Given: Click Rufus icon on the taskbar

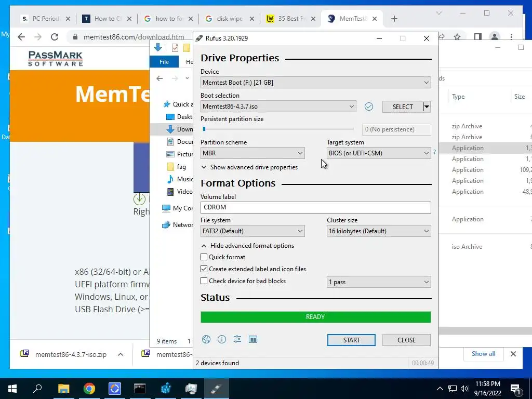Looking at the screenshot, I should (217, 389).
